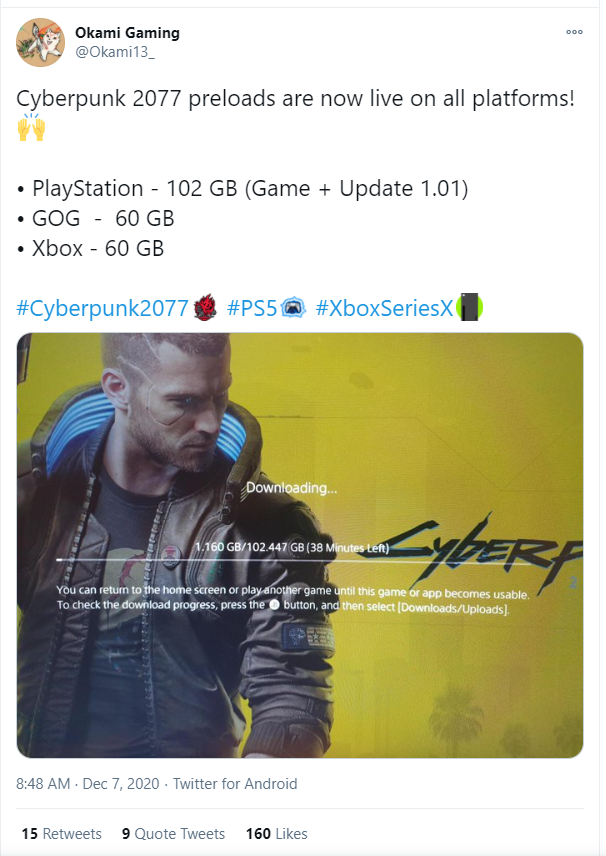Open the tweet's three-dot more menu
Viewport: 606px width, 856px height.
[574, 32]
